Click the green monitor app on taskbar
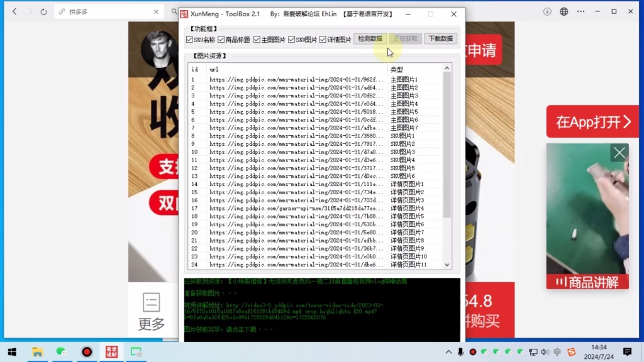644x362 pixels. [136, 352]
